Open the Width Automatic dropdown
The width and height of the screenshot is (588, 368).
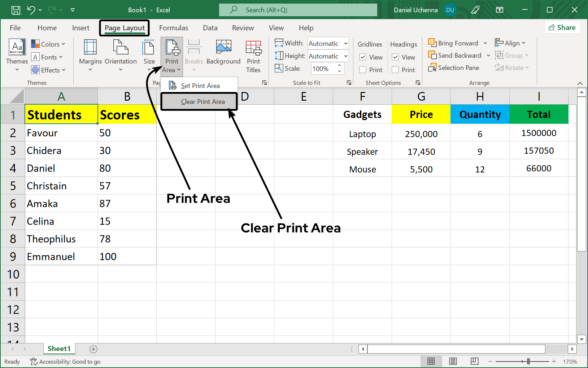point(345,43)
